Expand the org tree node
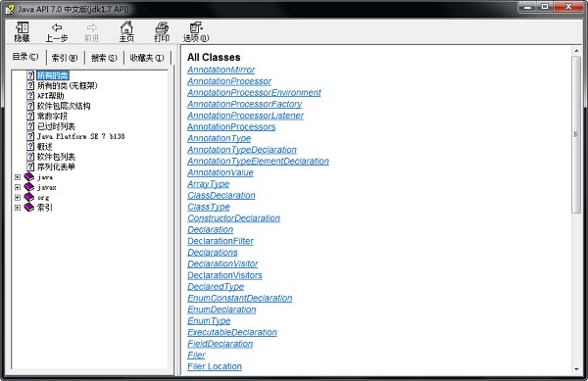Image resolution: width=588 pixels, height=381 pixels. [18, 198]
